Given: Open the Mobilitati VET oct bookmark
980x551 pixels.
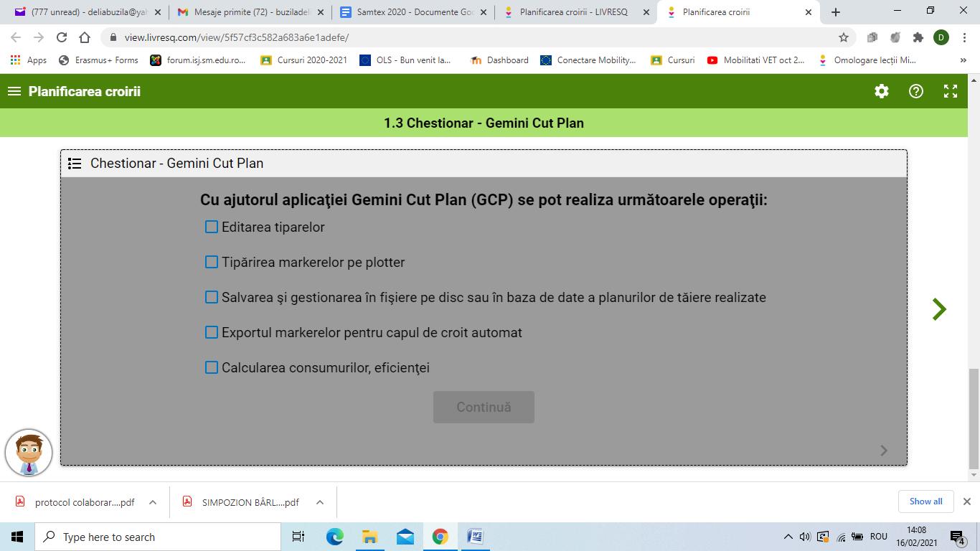Looking at the screenshot, I should 755,60.
